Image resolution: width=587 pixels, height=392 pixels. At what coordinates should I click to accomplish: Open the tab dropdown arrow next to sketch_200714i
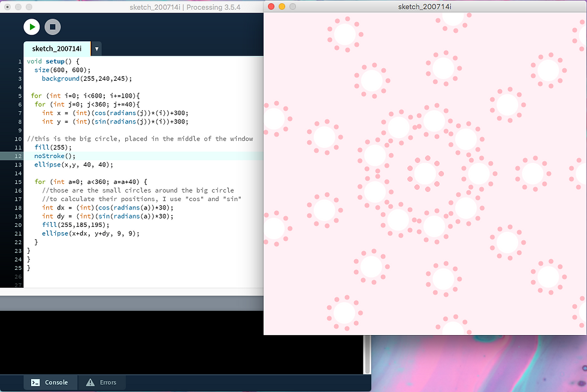(x=96, y=49)
